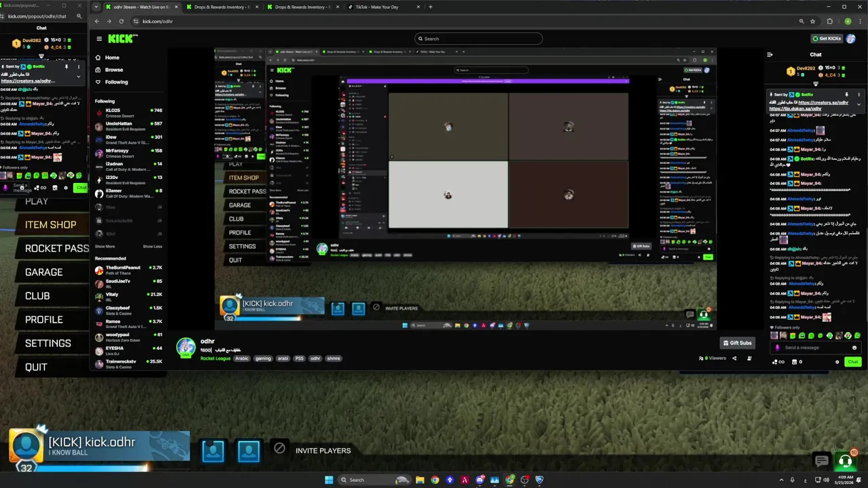Viewport: 868px width, 488px height.
Task: Expand the chat leaderboard arrow below Devil262
Action: click(816, 84)
